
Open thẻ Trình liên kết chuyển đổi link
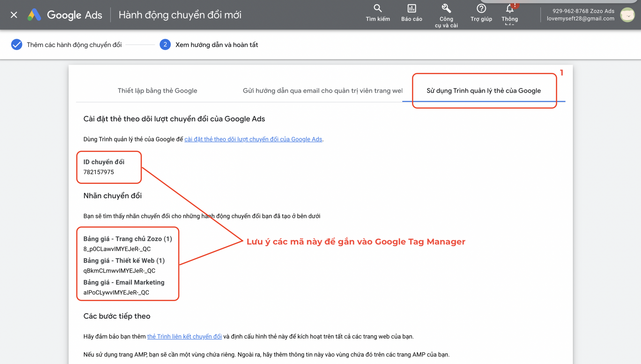click(184, 336)
